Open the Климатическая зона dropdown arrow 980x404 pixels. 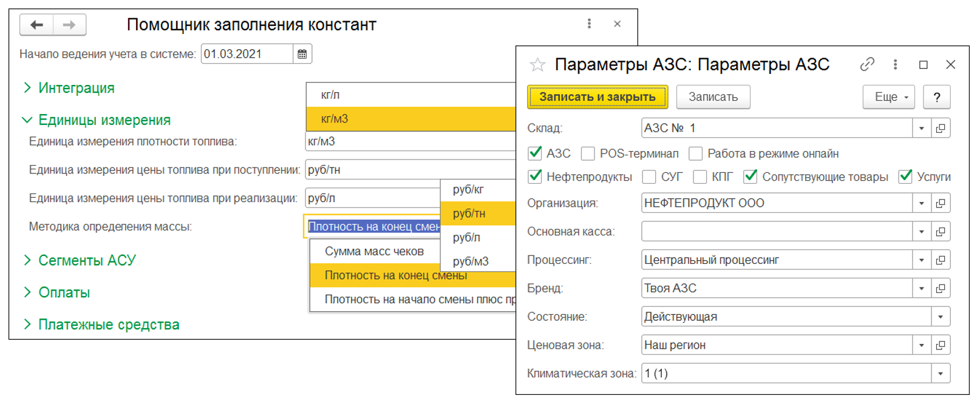941,374
